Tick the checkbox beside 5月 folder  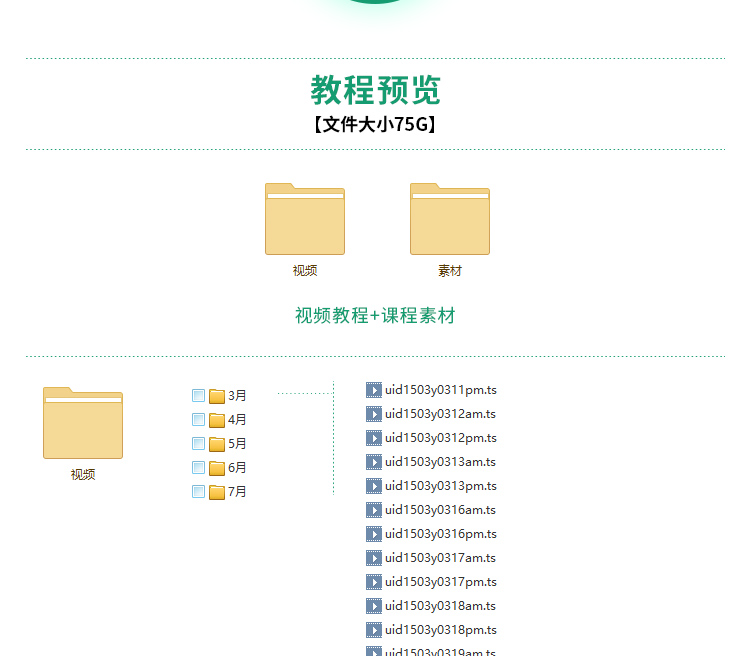198,443
